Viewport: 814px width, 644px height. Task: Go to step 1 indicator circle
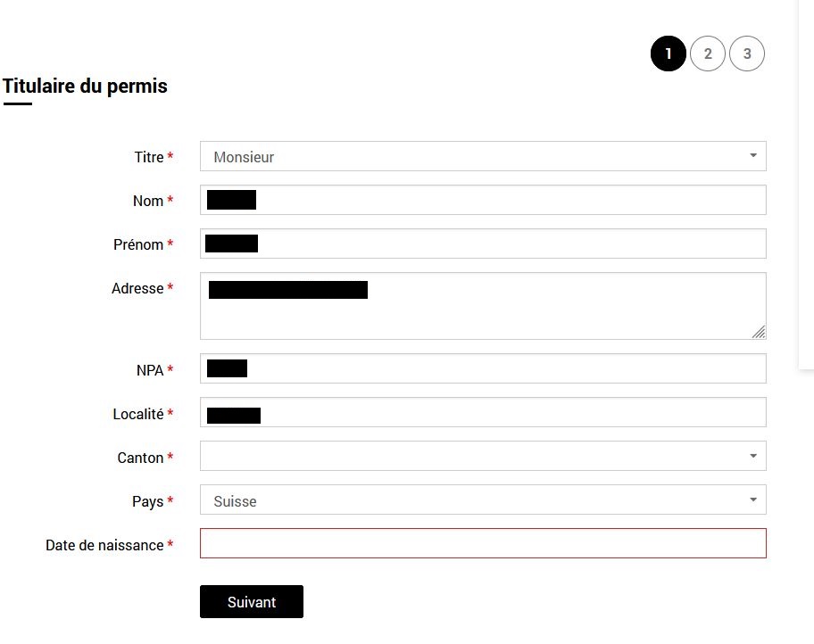pos(668,54)
